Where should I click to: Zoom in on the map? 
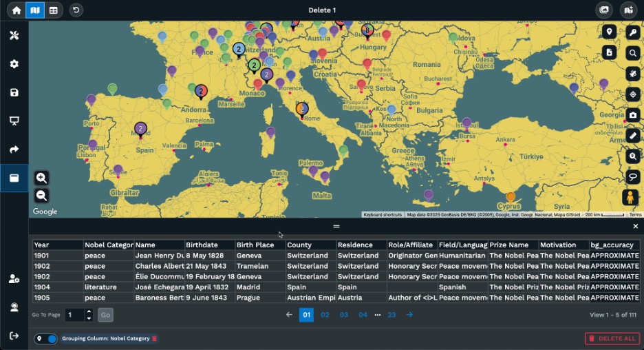[41, 178]
